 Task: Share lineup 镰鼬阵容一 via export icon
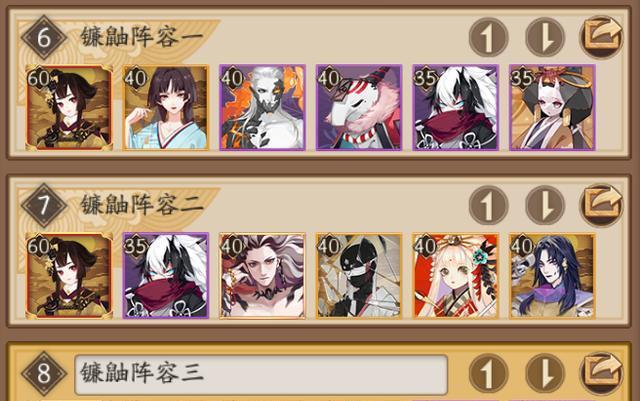[602, 37]
